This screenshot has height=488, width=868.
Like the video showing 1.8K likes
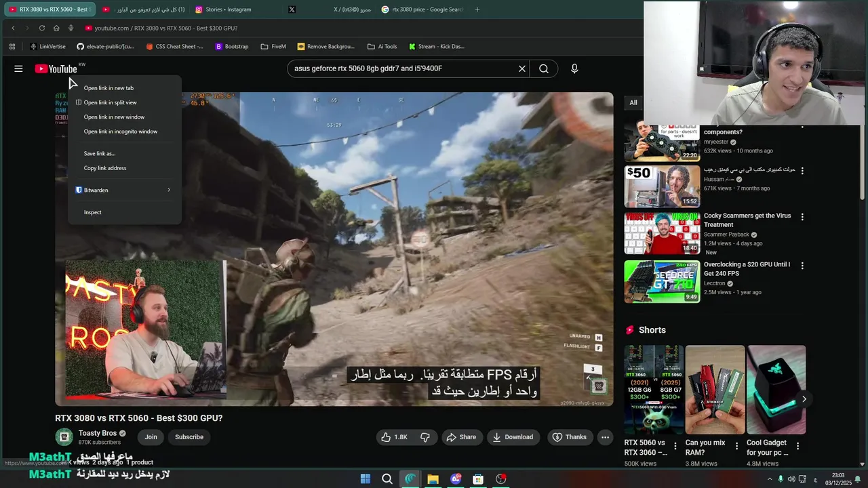[x=394, y=437]
